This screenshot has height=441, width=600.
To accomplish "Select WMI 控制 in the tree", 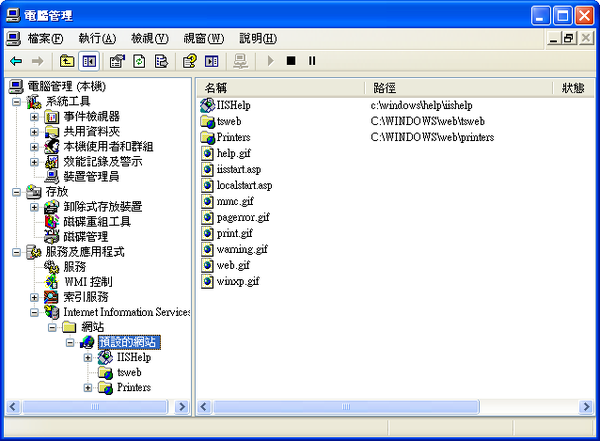I will 88,282.
